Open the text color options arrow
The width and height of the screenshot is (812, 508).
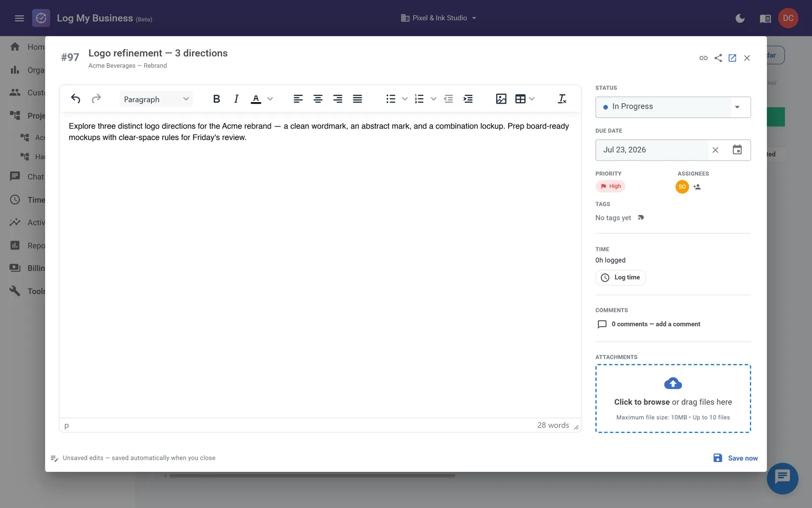point(270,99)
